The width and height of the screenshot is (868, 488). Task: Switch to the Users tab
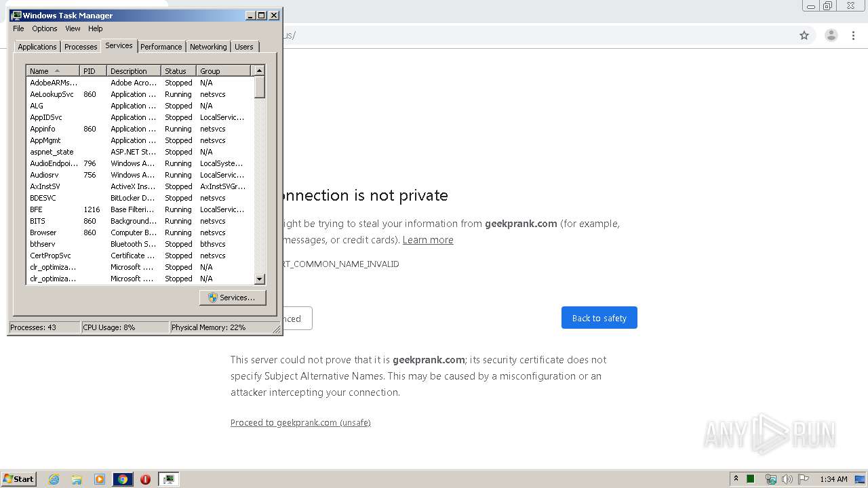[x=244, y=47]
